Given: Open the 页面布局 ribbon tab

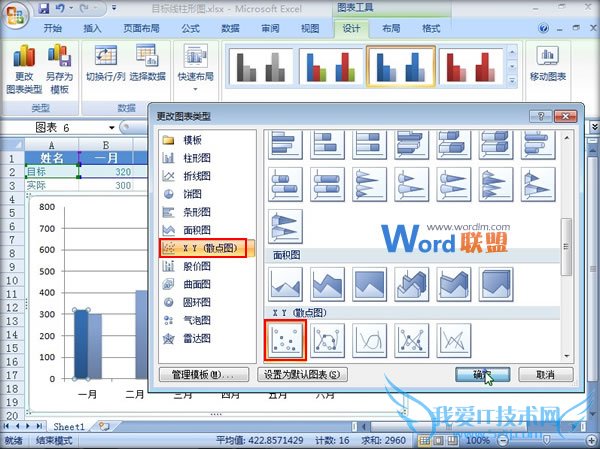Looking at the screenshot, I should click(x=141, y=28).
